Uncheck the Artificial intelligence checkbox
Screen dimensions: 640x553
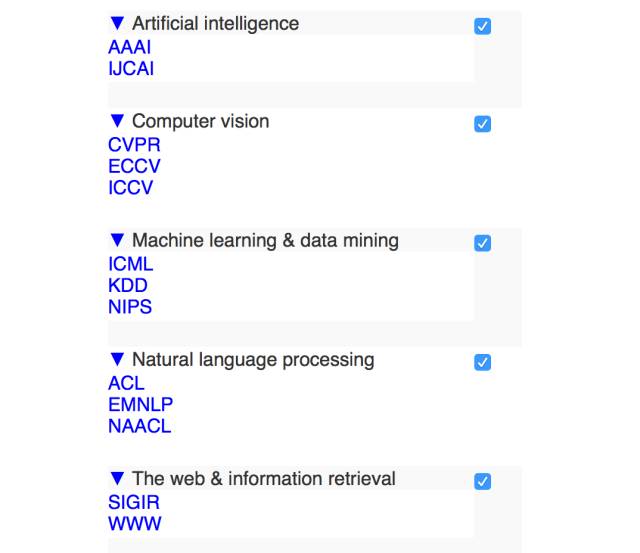pyautogui.click(x=482, y=26)
